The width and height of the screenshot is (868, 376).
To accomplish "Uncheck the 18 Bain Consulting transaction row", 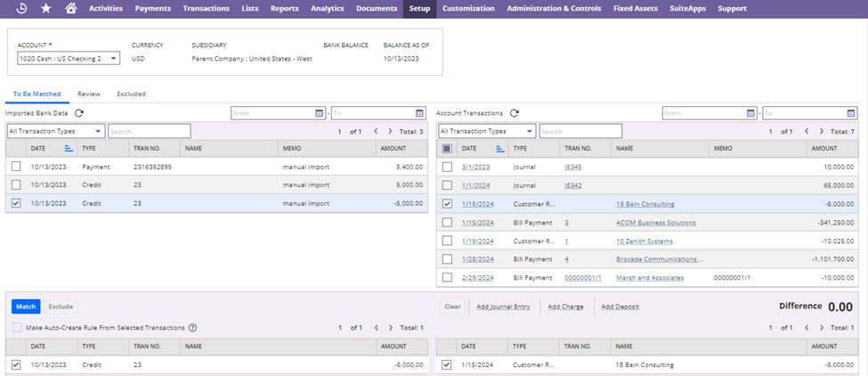I will click(447, 204).
